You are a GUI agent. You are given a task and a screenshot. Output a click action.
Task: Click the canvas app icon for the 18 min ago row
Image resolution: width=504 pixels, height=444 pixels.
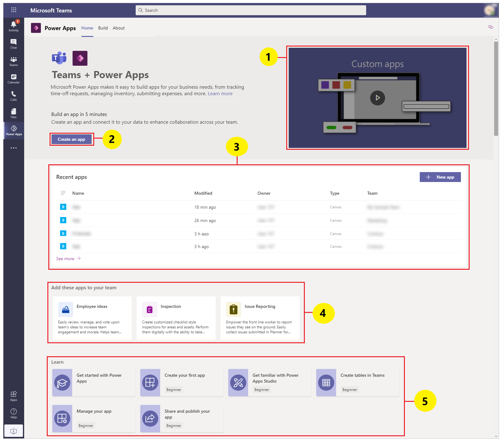pyautogui.click(x=63, y=207)
